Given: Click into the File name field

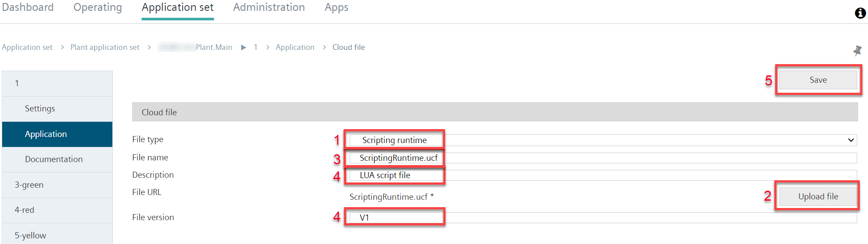Looking at the screenshot, I should click(603, 158).
